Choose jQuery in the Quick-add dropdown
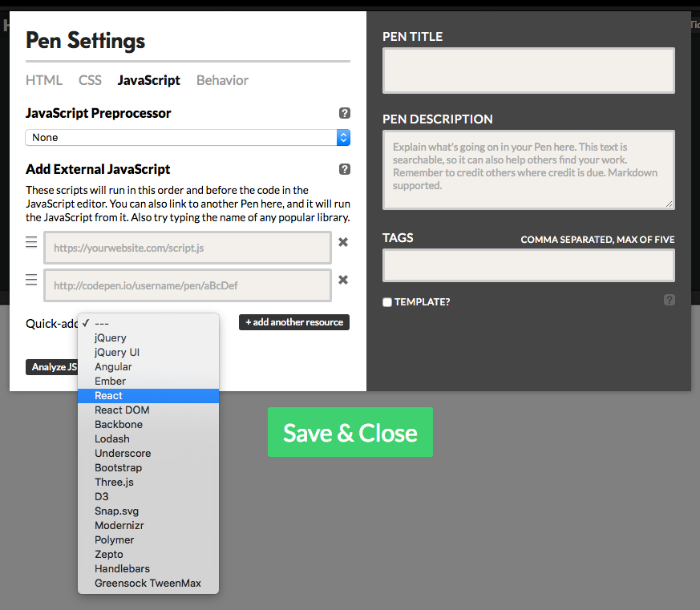Viewport: 700px width, 610px height. [x=110, y=337]
